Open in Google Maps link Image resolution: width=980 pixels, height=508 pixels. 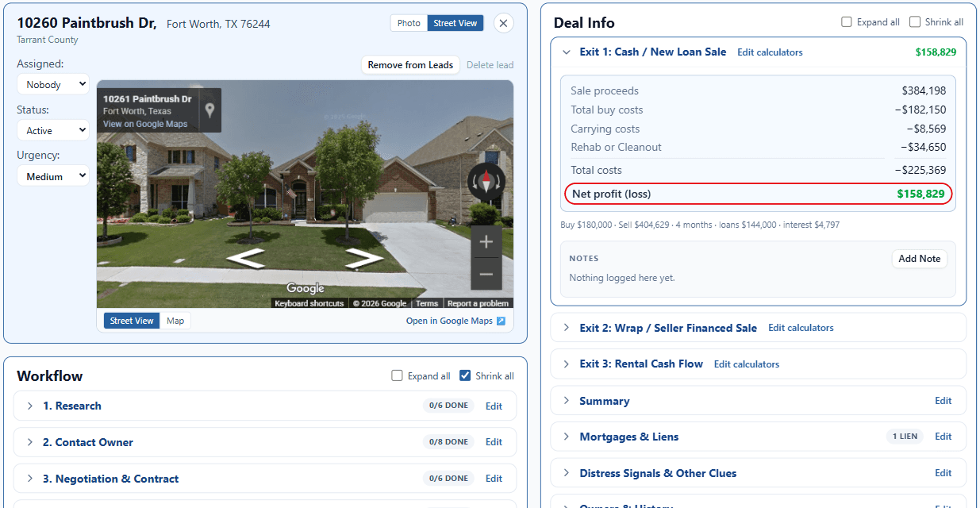(449, 321)
